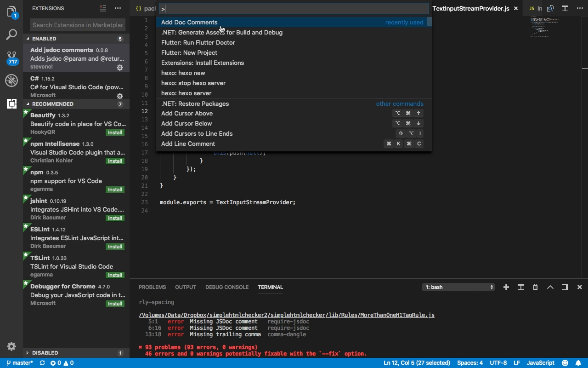
Task: Show errors and warnings count in status bar
Action: (62, 363)
